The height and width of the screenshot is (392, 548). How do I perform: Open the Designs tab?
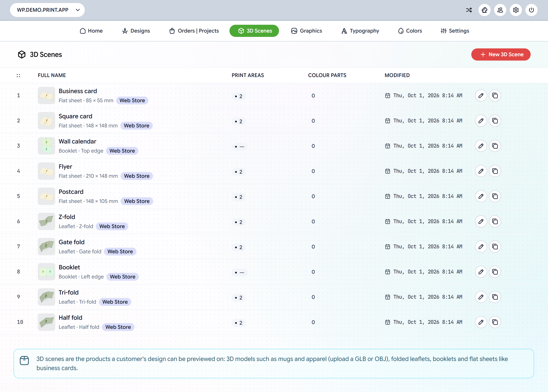click(136, 31)
